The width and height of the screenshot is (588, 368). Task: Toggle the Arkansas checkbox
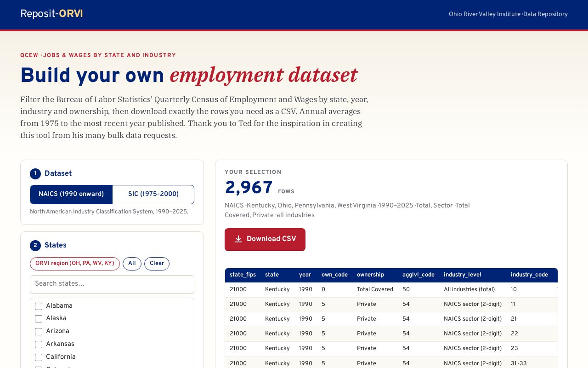pyautogui.click(x=39, y=345)
